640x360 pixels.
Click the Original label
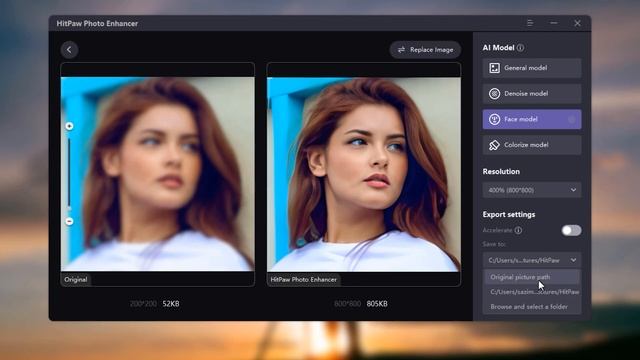coord(76,280)
